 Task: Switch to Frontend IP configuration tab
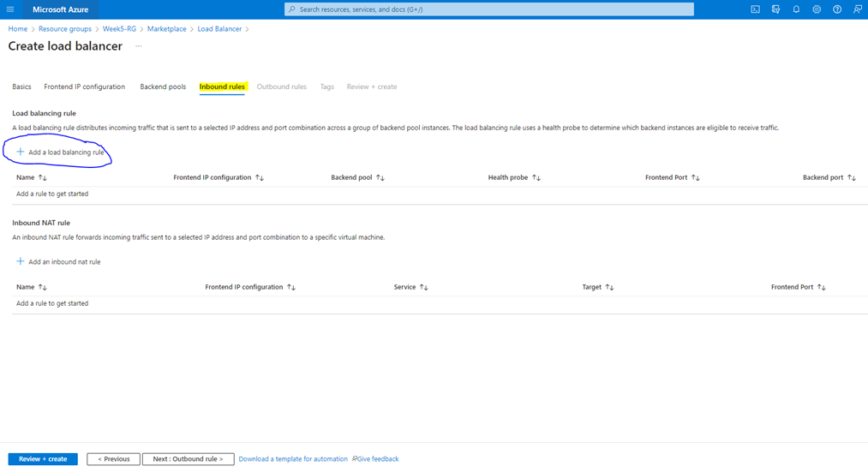pyautogui.click(x=84, y=87)
